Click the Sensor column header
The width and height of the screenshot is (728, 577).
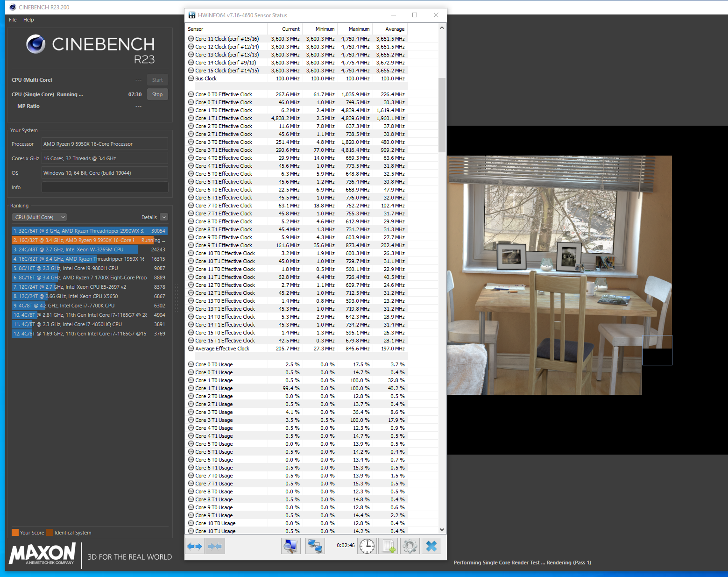[226, 29]
